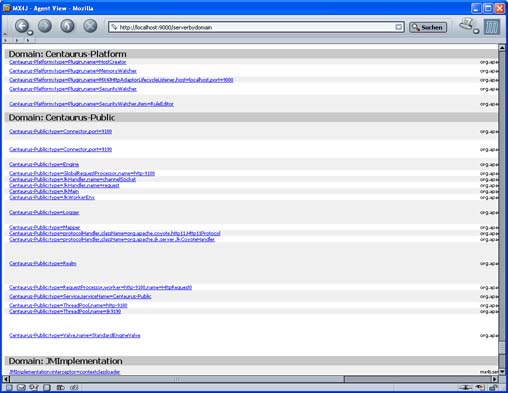Screen dimensions: 508x393
Task: Click the URL bar showing localhost:9000/serverbydomain
Action: (256, 27)
